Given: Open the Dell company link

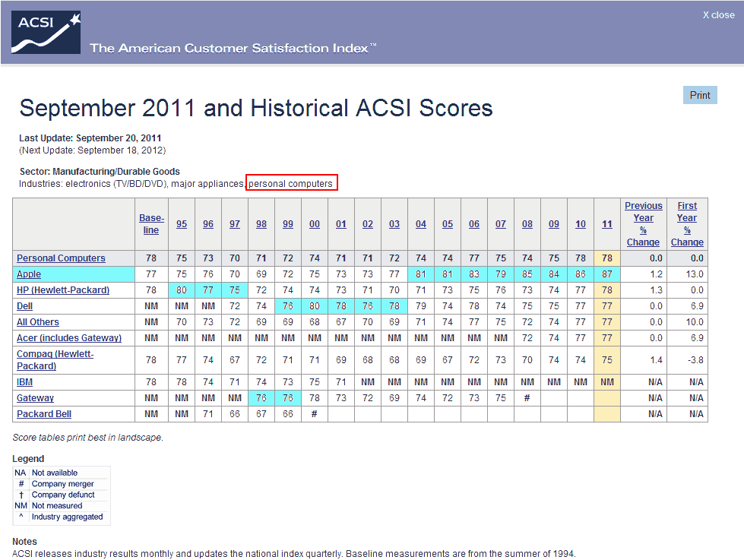Looking at the screenshot, I should click(24, 306).
